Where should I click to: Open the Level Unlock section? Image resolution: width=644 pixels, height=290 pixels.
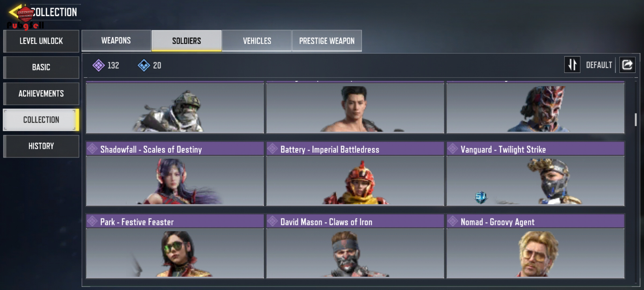tap(41, 41)
